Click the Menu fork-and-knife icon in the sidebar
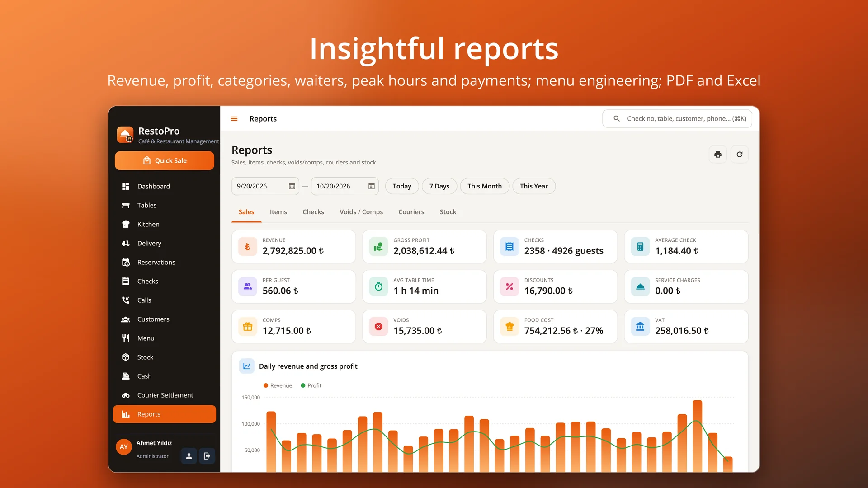This screenshot has height=488, width=868. (126, 338)
